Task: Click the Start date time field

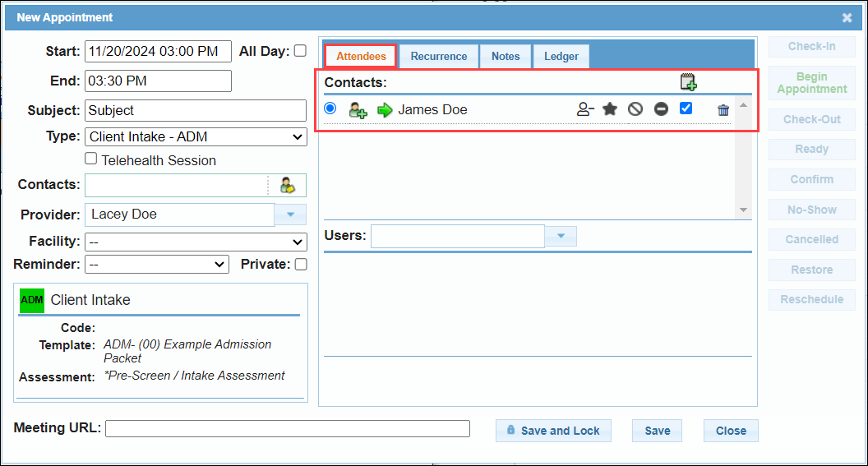Action: coord(158,52)
